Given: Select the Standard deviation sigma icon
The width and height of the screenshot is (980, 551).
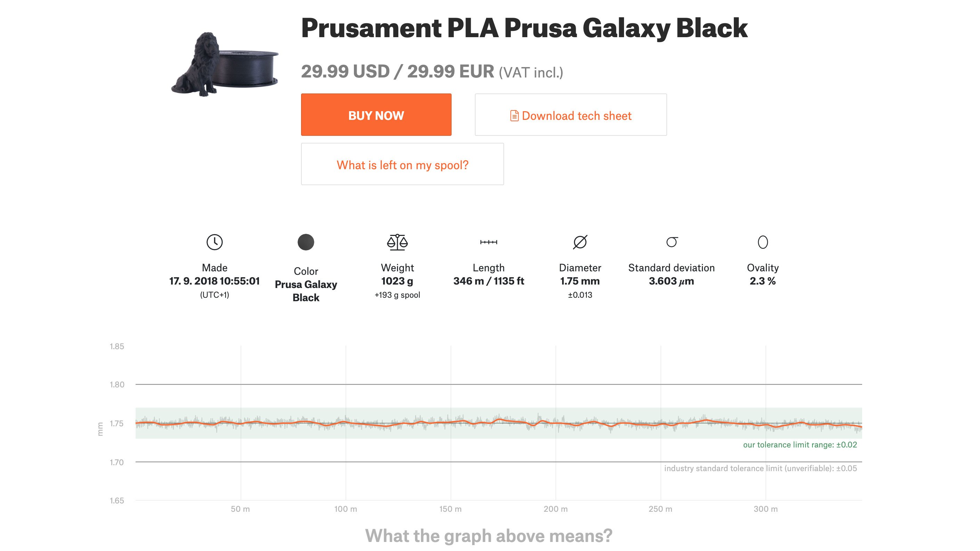Looking at the screenshot, I should 671,242.
